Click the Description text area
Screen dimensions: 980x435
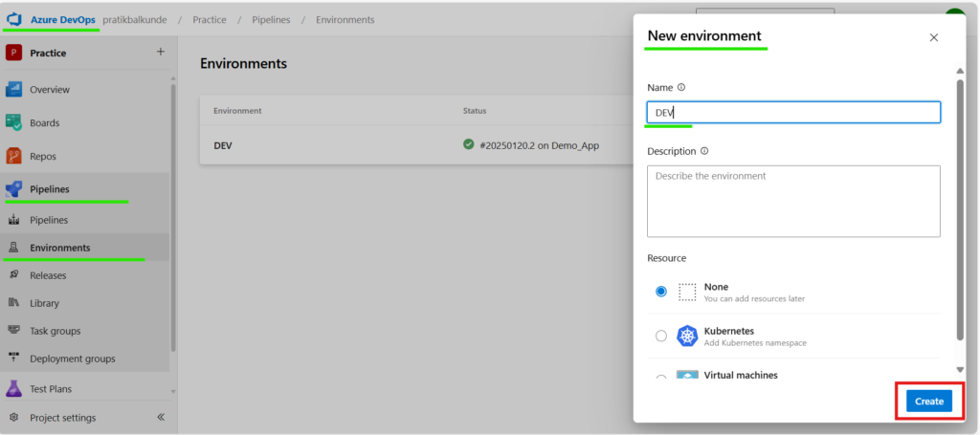793,201
